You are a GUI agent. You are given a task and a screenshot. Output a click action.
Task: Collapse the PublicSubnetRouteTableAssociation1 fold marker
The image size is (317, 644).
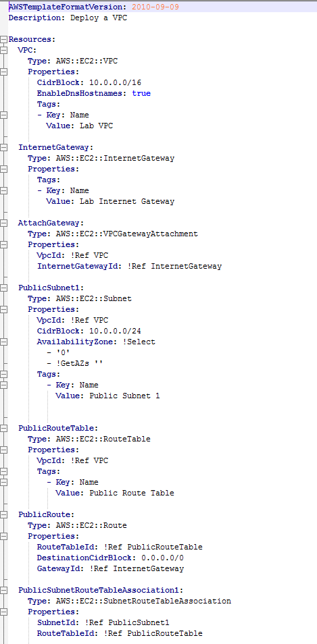pyautogui.click(x=3, y=590)
